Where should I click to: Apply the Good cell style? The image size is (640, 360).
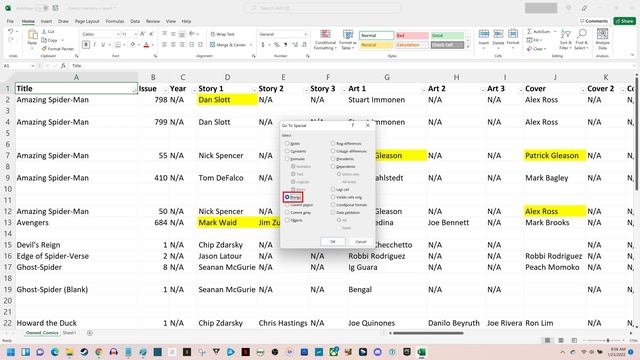click(x=447, y=36)
